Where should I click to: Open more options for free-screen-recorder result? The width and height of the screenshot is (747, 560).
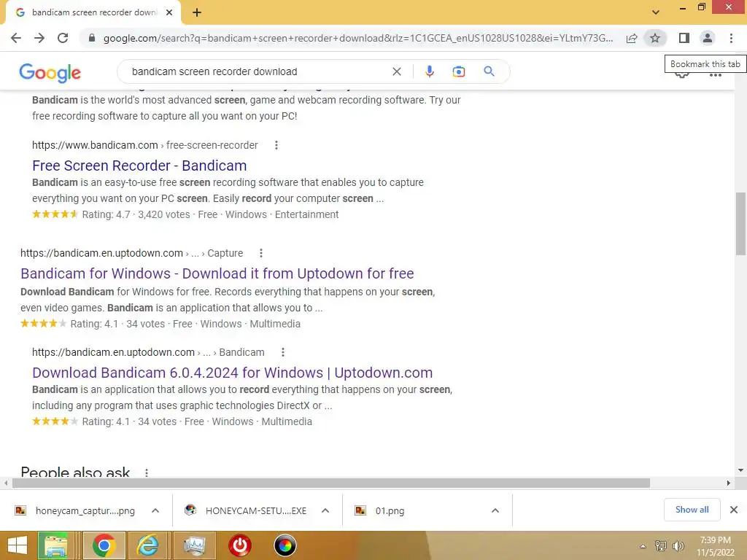tap(276, 145)
